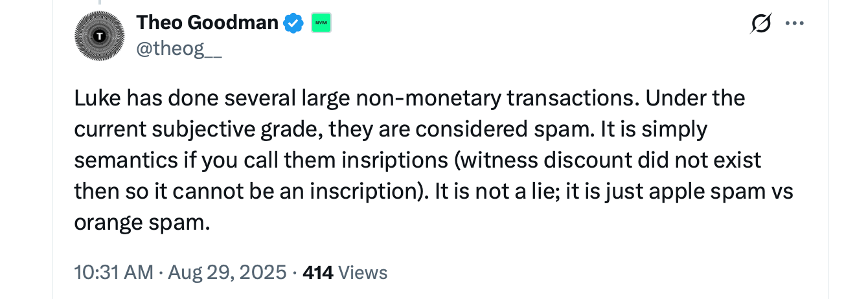Click the 10:31 AM timestamp
Viewport: 868px width, 299px height.
click(x=113, y=272)
